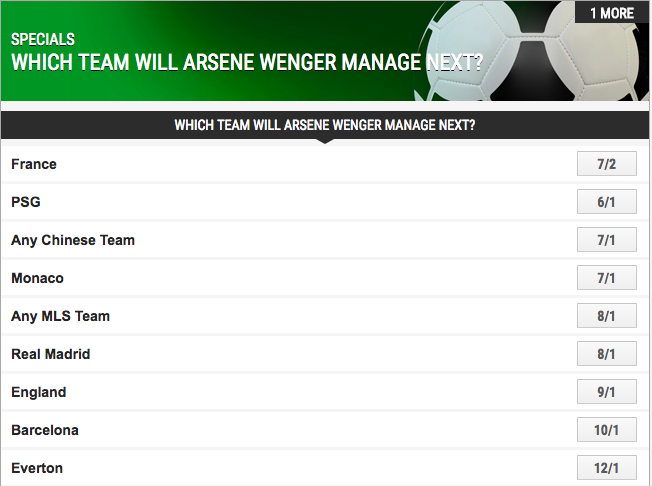Choose Monaco at 7/1 odds
This screenshot has height=486, width=652.
coord(606,278)
